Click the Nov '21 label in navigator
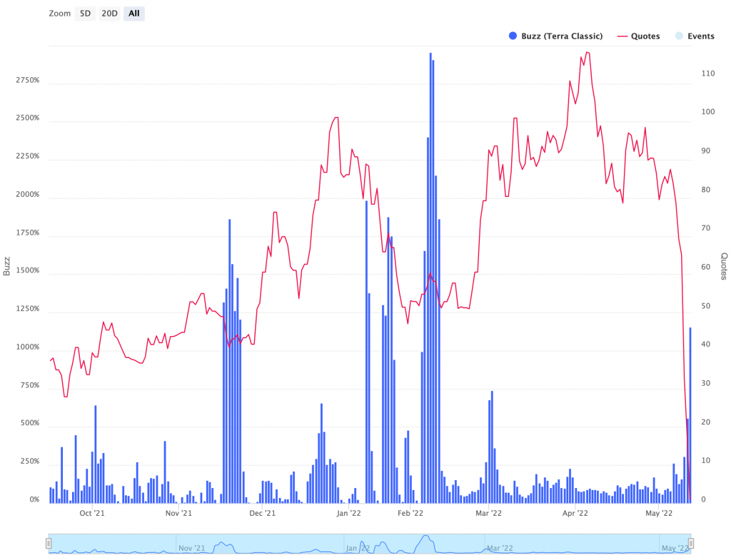Image resolution: width=731 pixels, height=560 pixels. coord(191,548)
